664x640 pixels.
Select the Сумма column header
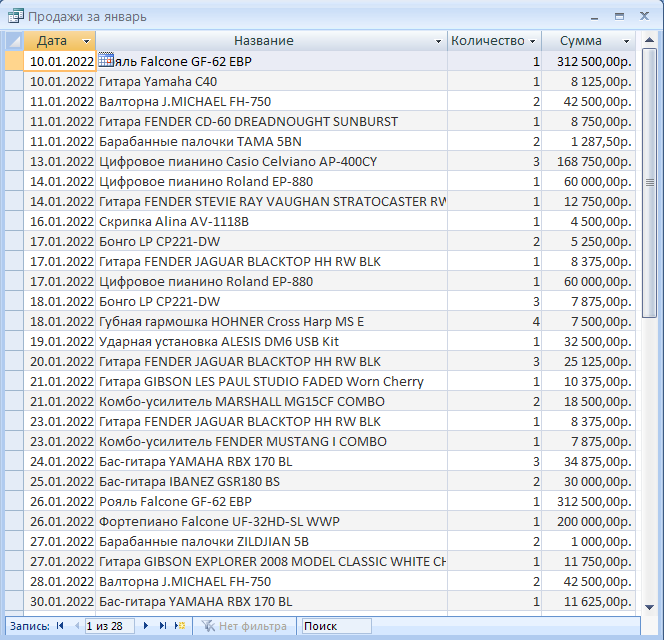click(588, 41)
